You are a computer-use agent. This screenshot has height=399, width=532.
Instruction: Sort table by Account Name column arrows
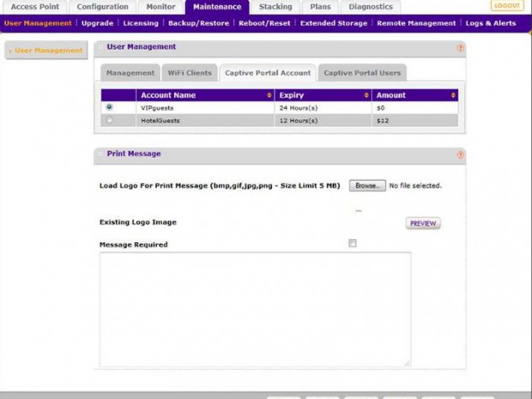click(x=269, y=95)
